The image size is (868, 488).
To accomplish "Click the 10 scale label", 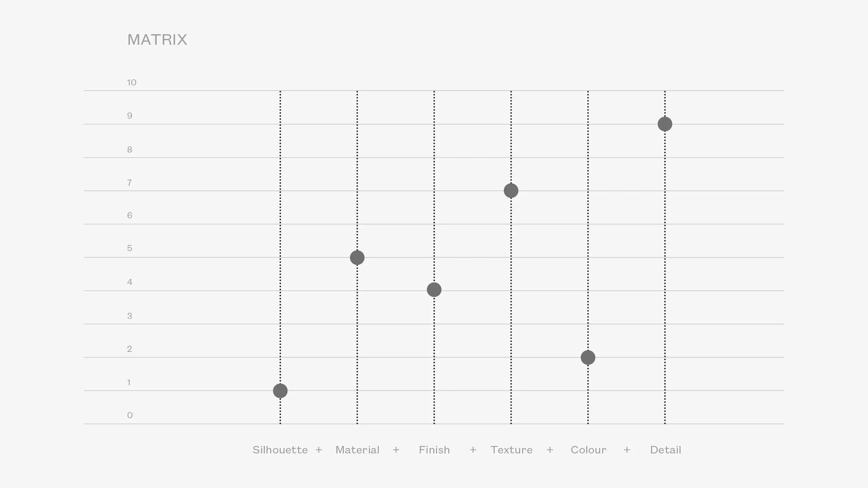I will [132, 82].
